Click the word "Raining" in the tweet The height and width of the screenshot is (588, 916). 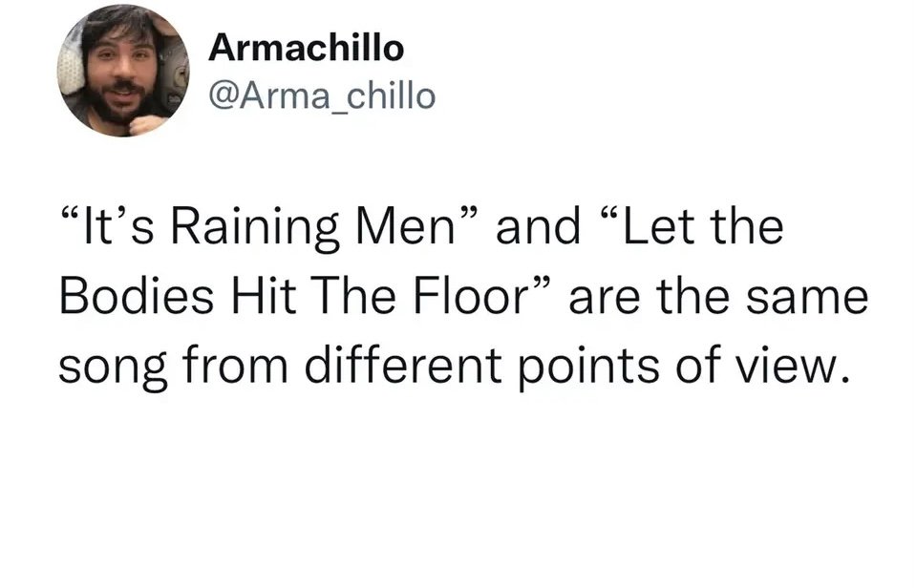tap(255, 228)
